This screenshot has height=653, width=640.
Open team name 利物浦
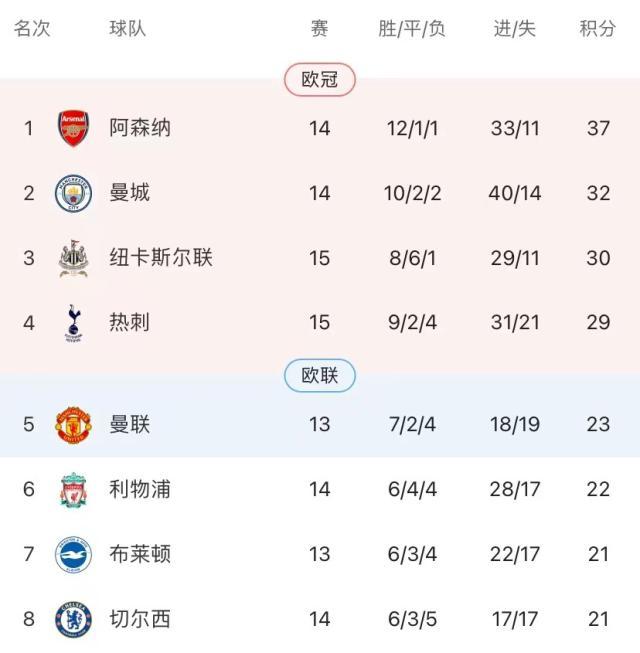pos(140,489)
